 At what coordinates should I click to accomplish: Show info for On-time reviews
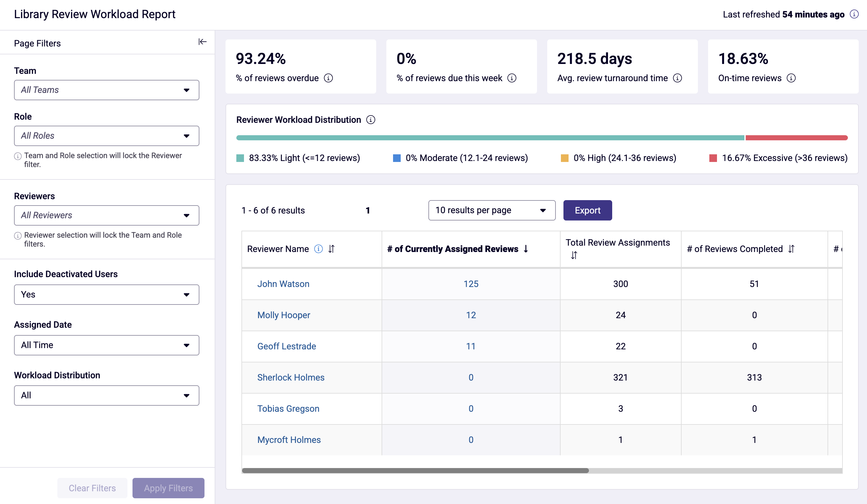[x=791, y=78]
